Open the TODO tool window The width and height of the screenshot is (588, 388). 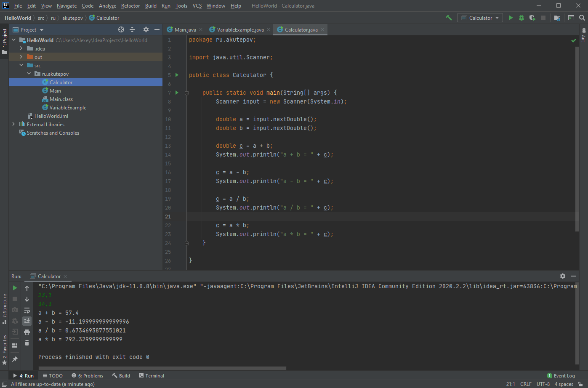(53, 376)
